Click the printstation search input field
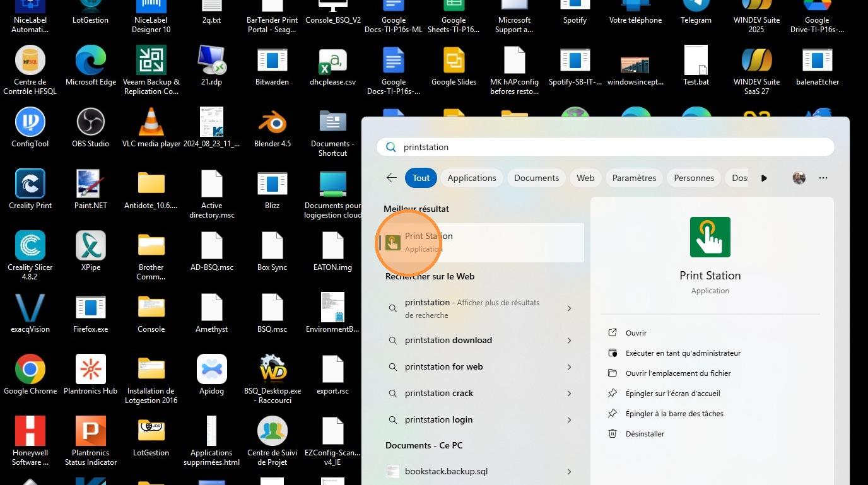 click(x=606, y=147)
